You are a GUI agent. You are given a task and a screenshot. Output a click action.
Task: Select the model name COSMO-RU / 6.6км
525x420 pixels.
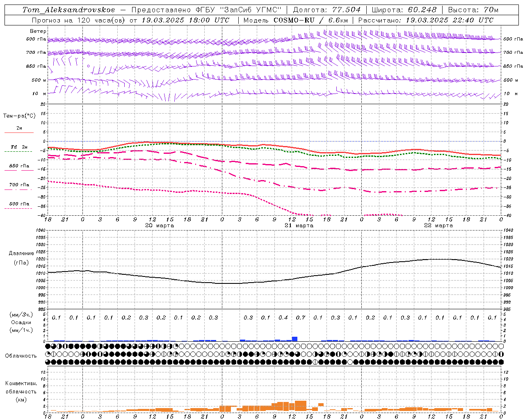tap(310, 20)
